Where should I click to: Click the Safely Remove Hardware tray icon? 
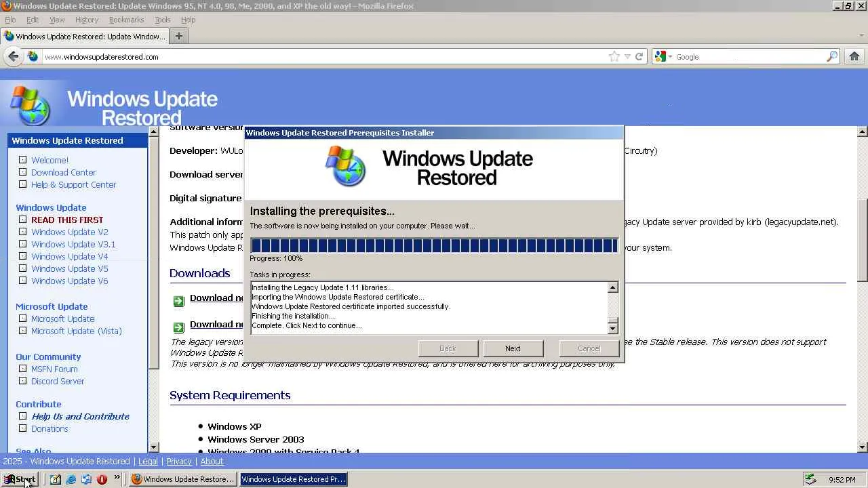810,479
